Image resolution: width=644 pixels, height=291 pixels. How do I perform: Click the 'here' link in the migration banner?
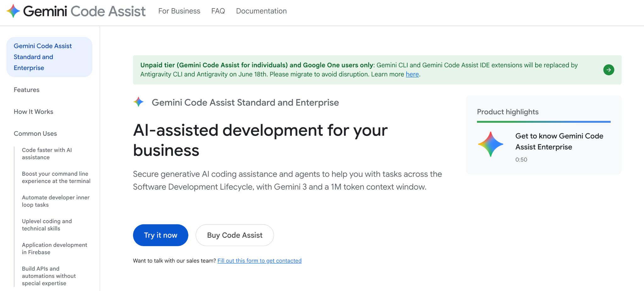pos(412,74)
